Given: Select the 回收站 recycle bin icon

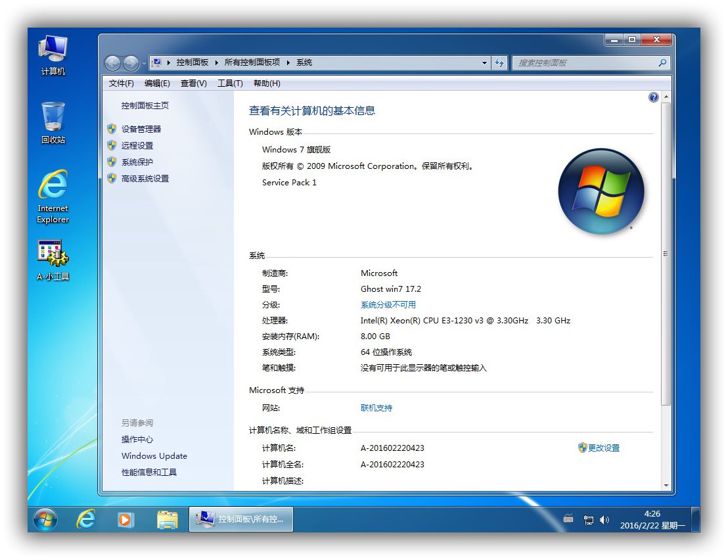Looking at the screenshot, I should [x=53, y=123].
